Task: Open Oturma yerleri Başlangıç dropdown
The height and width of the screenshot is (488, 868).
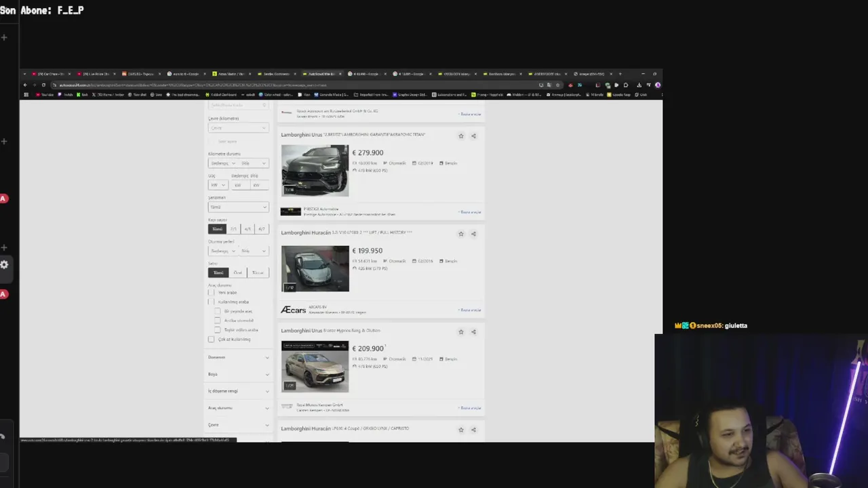Action: 222,251
